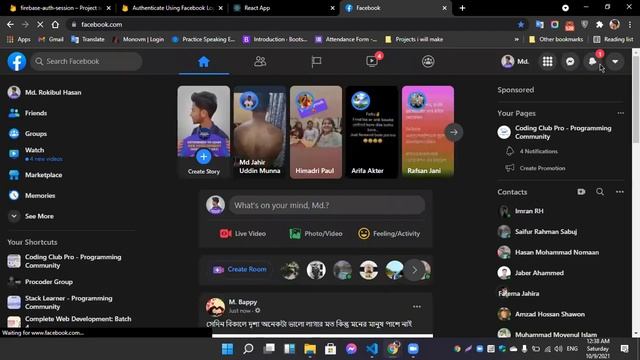Click the Search Facebook field
This screenshot has height=360, width=640.
tap(87, 61)
